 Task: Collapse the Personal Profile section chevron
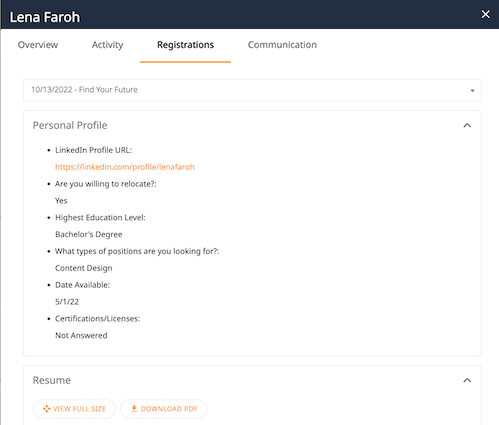coord(467,125)
